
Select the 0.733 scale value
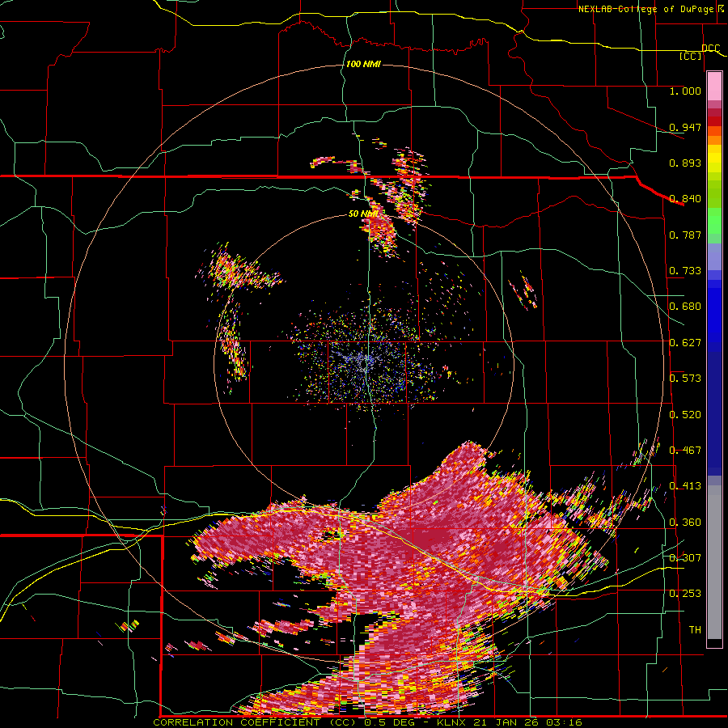pos(685,271)
